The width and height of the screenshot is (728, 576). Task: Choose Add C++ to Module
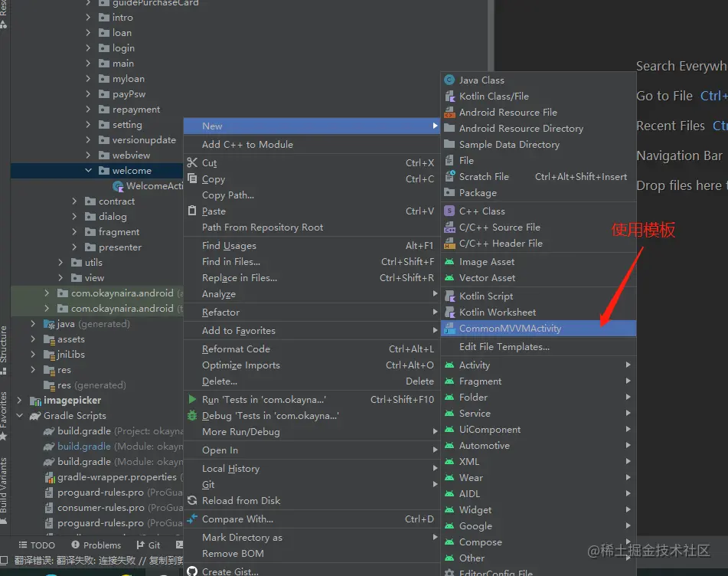click(x=312, y=145)
